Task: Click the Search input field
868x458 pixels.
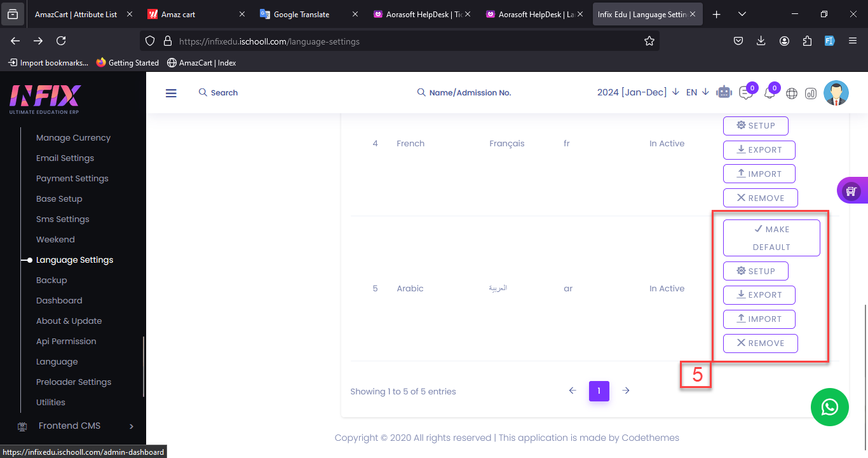Action: (x=224, y=93)
